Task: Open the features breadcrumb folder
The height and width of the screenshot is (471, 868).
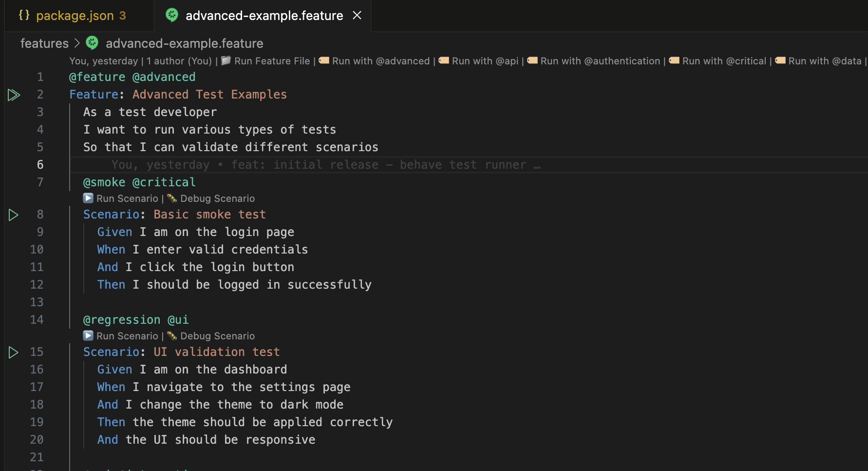Action: pyautogui.click(x=44, y=43)
